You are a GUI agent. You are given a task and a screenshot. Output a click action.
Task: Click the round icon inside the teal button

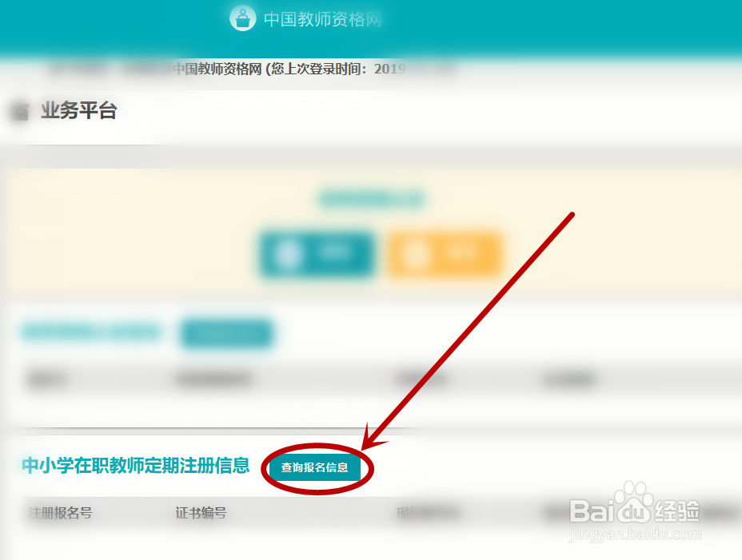click(288, 254)
